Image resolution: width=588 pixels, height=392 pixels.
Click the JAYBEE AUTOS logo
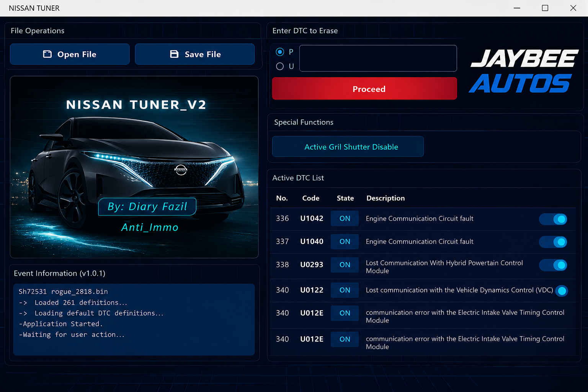[524, 72]
